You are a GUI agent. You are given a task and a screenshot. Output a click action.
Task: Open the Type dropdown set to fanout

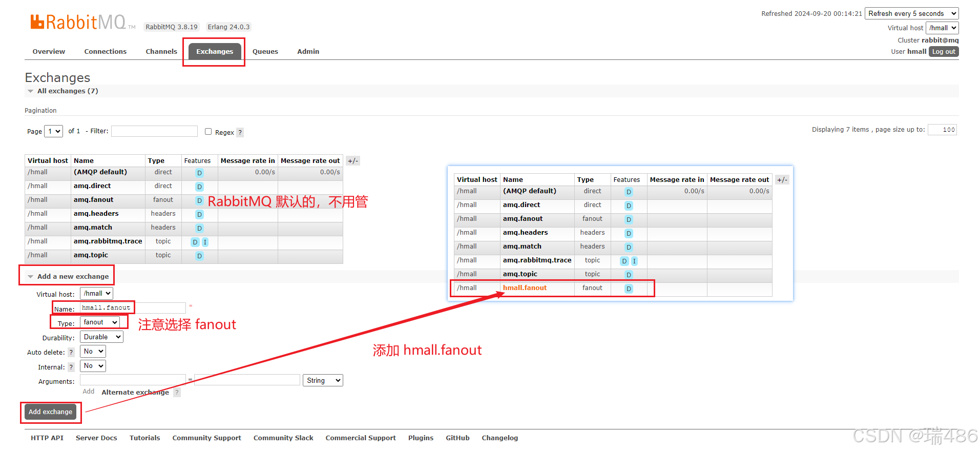(100, 322)
